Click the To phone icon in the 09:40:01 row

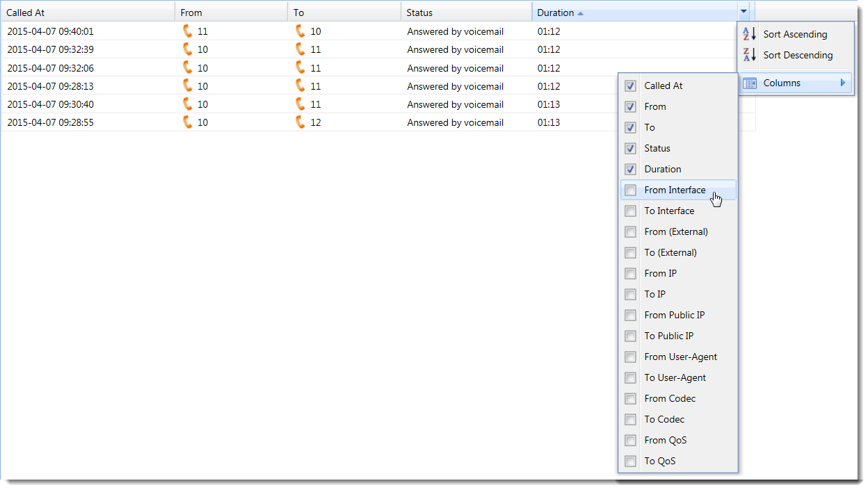[300, 31]
